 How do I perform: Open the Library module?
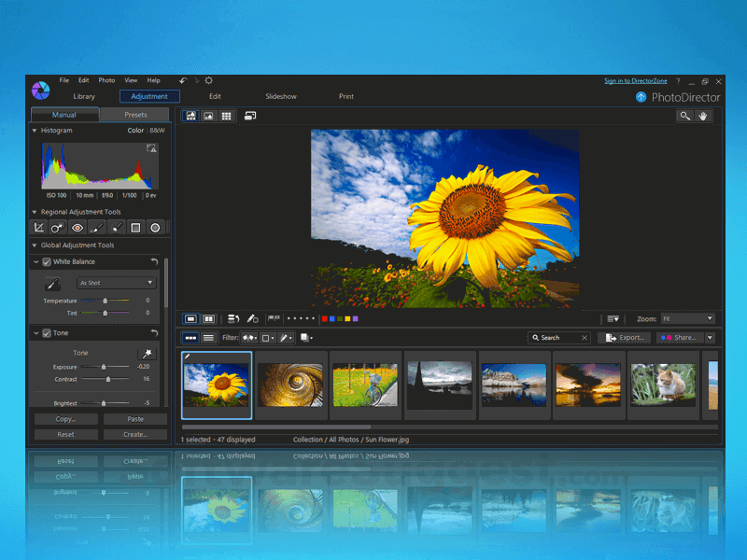(x=84, y=96)
